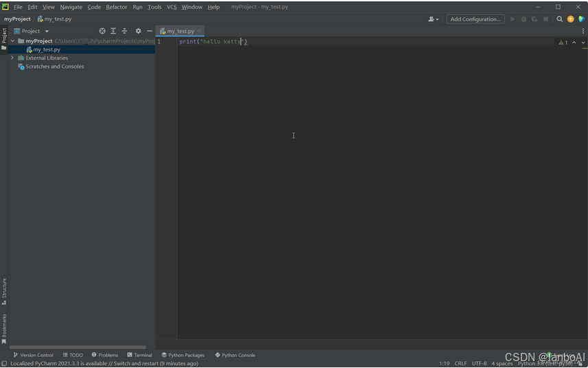
Task: Close the my_test.py editor tab
Action: pyautogui.click(x=200, y=31)
